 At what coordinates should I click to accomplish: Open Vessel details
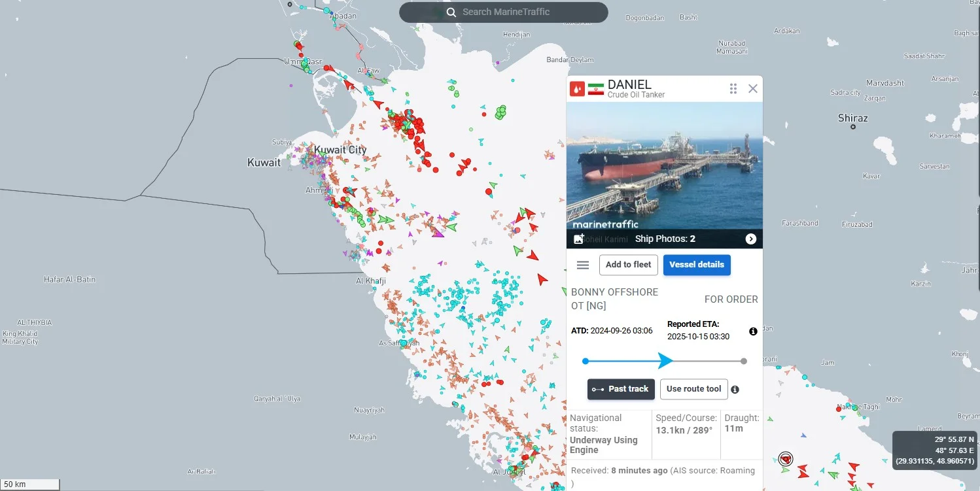(697, 265)
